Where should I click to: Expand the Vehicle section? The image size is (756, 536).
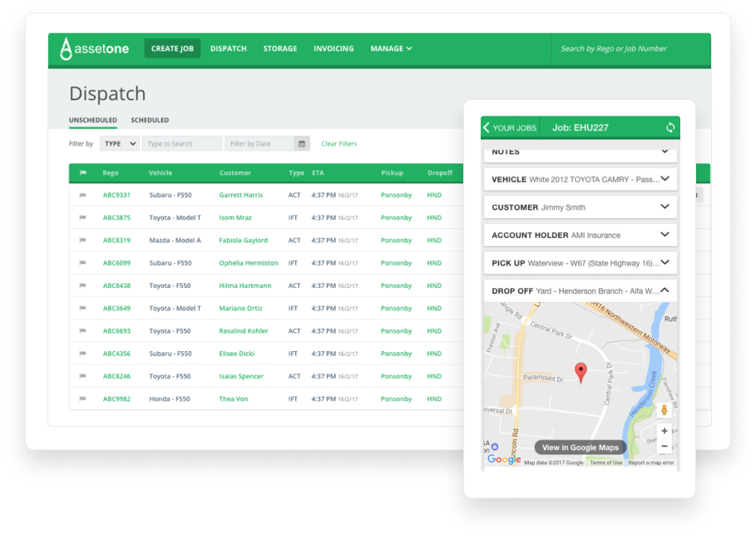581,180
